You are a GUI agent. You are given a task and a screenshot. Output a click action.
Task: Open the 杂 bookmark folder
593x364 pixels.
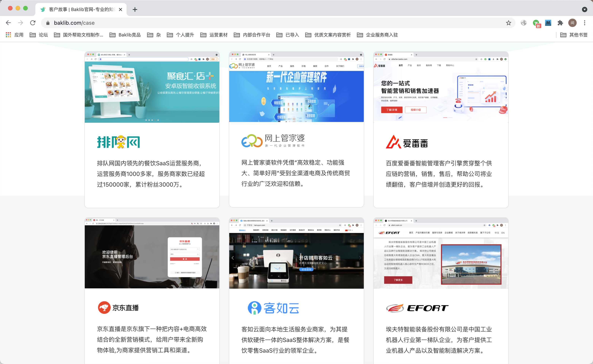tap(154, 35)
